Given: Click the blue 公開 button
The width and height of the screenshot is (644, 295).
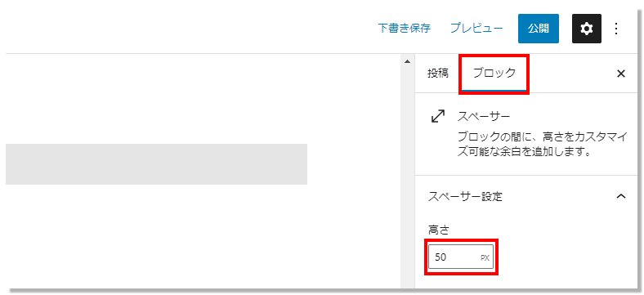Looking at the screenshot, I should pos(539,29).
